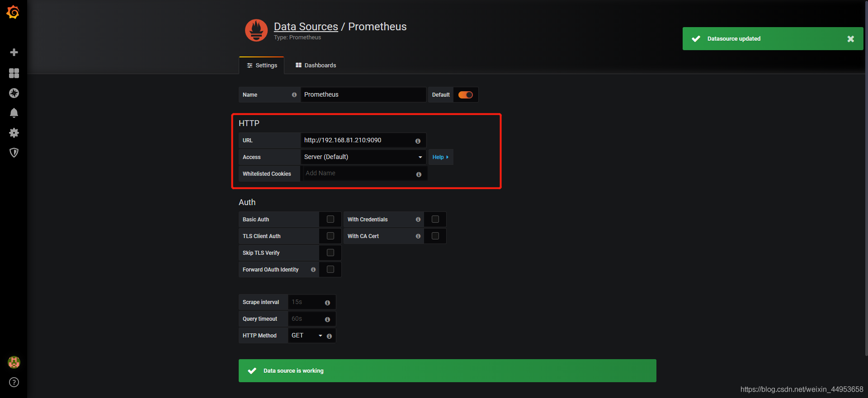Open the Alerting bell icon
The image size is (868, 398).
(14, 113)
